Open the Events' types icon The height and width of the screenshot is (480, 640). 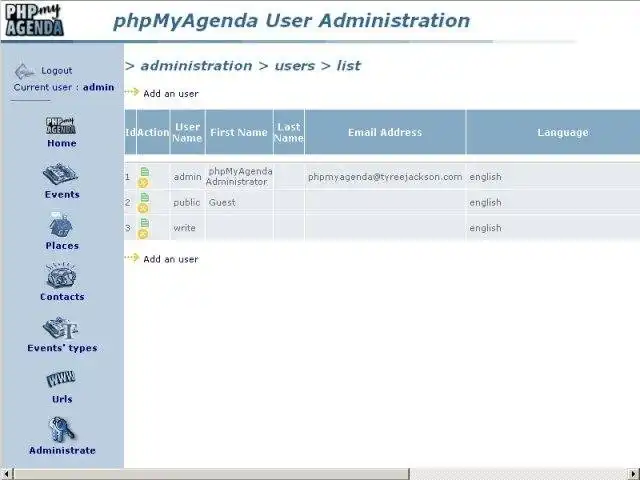coord(60,328)
